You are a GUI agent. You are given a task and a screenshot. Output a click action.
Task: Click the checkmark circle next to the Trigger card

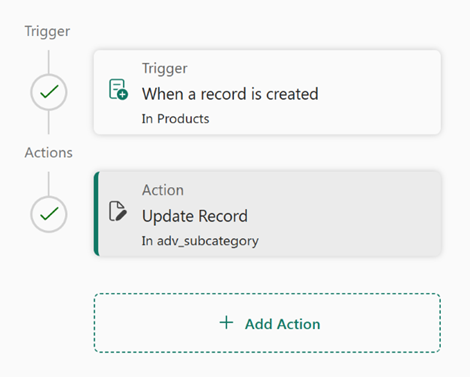[x=49, y=92]
